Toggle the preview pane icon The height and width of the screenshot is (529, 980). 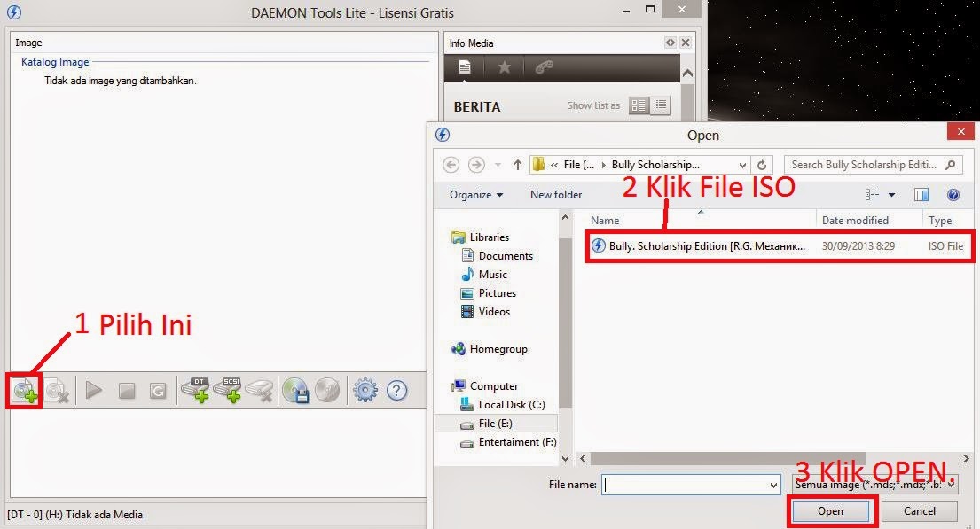921,195
